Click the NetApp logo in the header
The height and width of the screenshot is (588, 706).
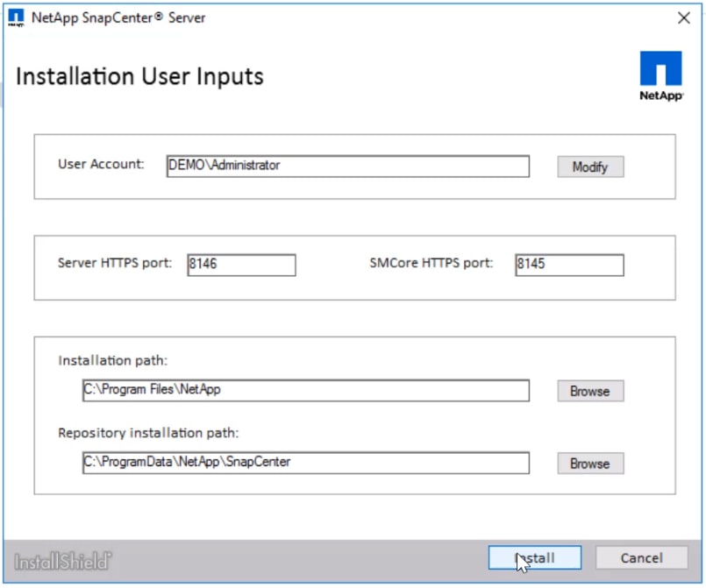click(x=661, y=76)
